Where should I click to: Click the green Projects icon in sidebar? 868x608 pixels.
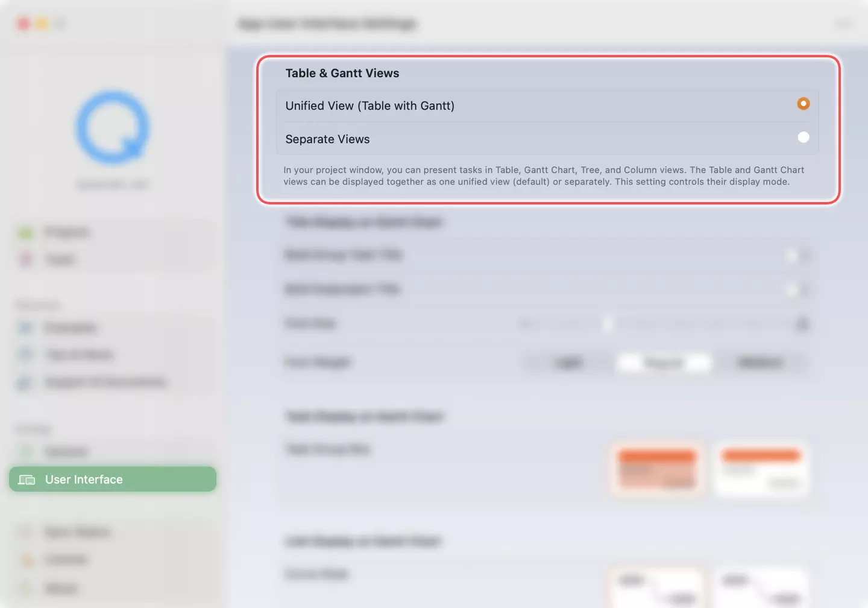[x=26, y=233]
